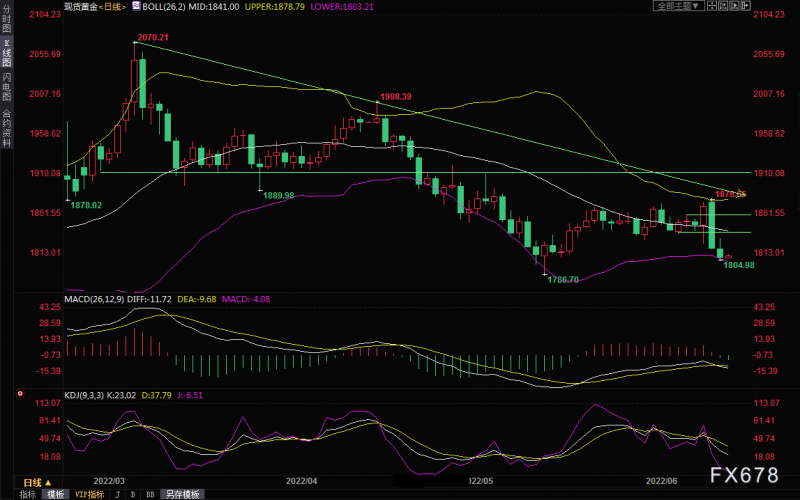Click the 另存模板 button

[183, 494]
